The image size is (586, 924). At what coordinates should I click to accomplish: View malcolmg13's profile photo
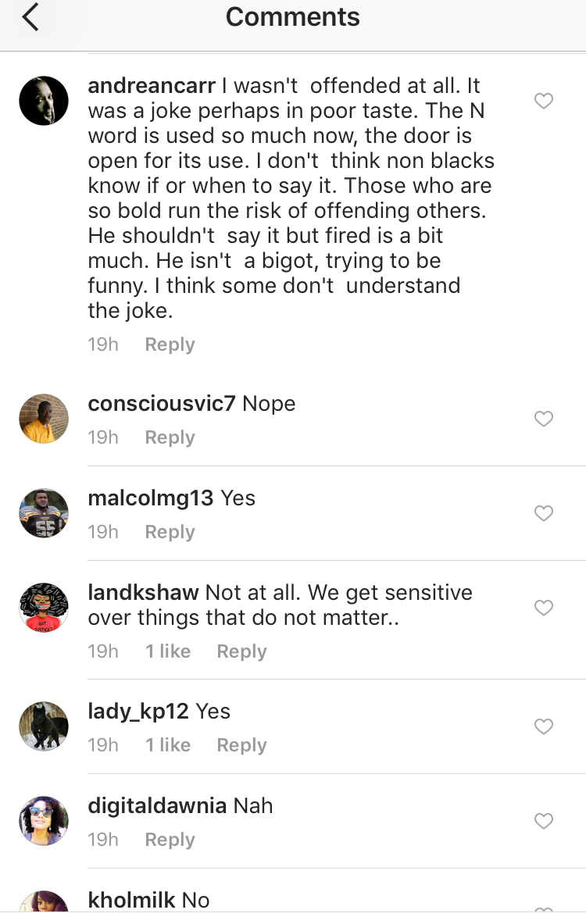[44, 513]
